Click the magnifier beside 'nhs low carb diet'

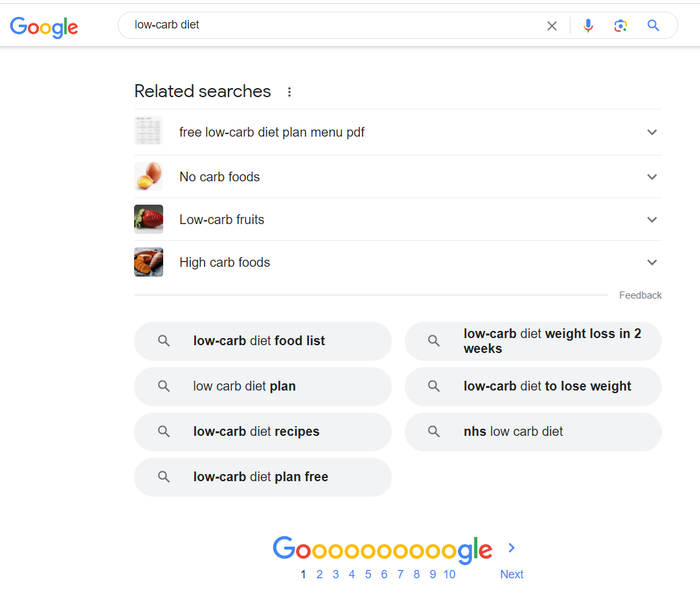pyautogui.click(x=434, y=432)
